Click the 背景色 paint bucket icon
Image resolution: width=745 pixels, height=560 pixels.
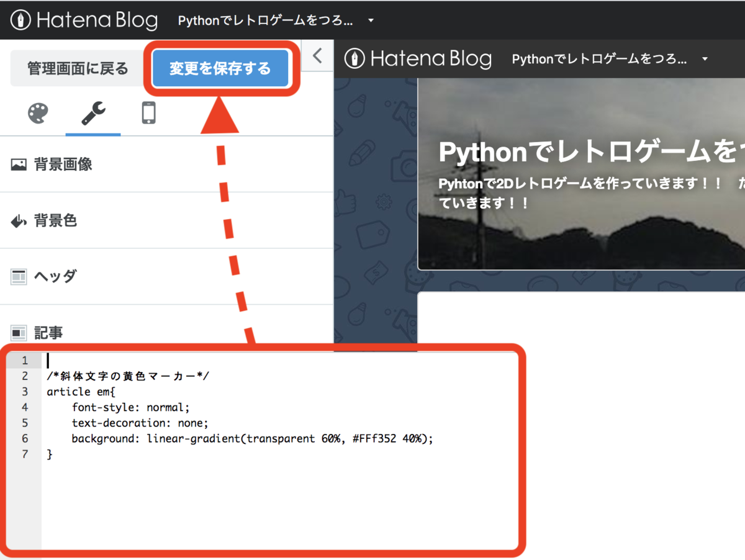coord(19,220)
